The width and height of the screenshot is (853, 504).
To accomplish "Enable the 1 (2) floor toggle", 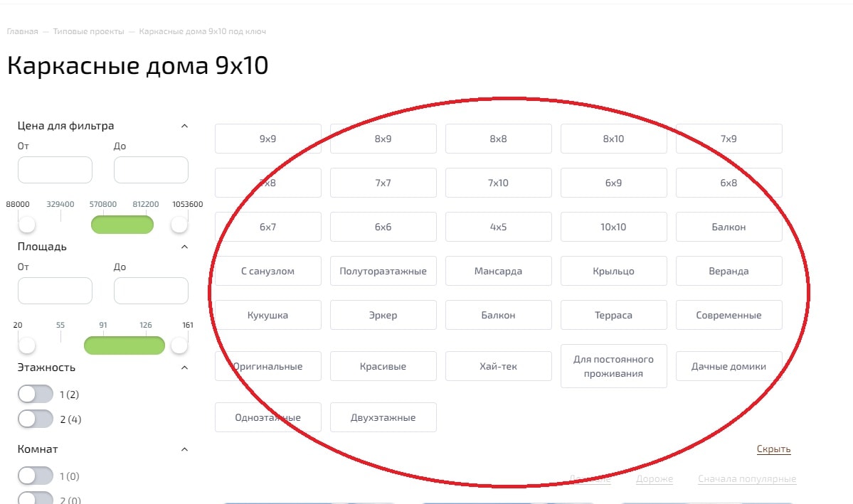I will pos(36,394).
